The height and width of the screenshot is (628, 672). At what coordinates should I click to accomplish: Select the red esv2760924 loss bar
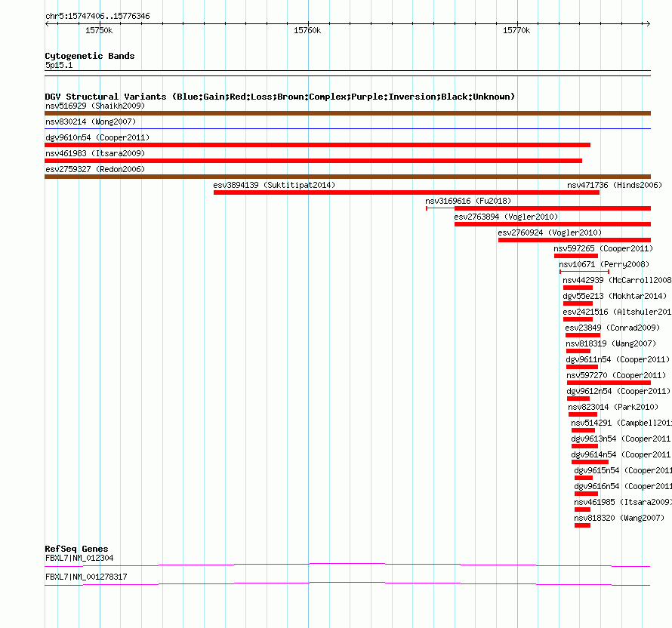(x=575, y=240)
